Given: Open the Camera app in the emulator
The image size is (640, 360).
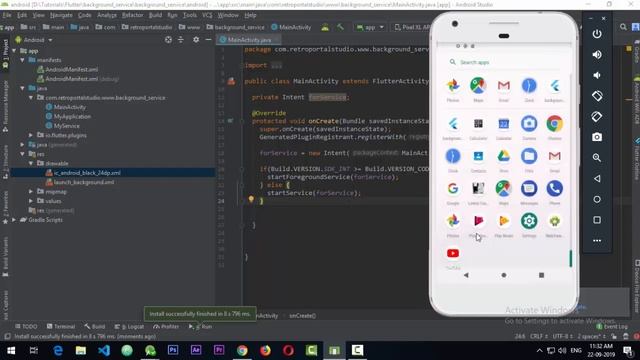Looking at the screenshot, I should [529, 124].
